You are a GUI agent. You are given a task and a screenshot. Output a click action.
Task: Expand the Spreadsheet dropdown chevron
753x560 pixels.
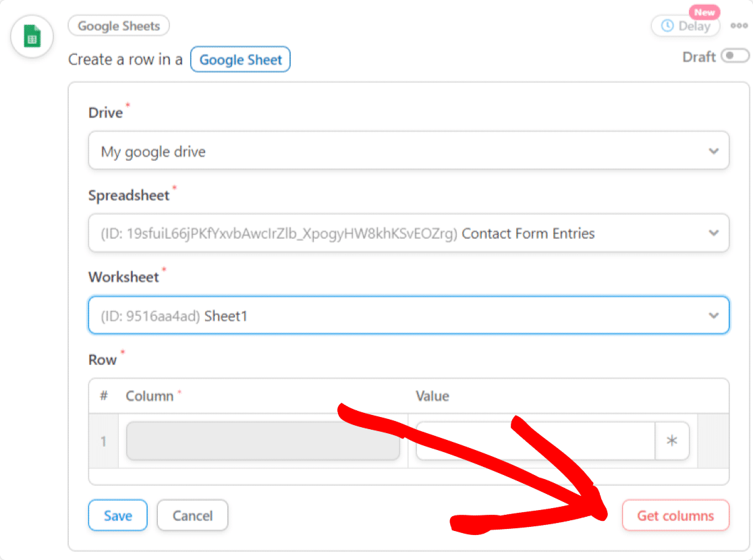[714, 233]
